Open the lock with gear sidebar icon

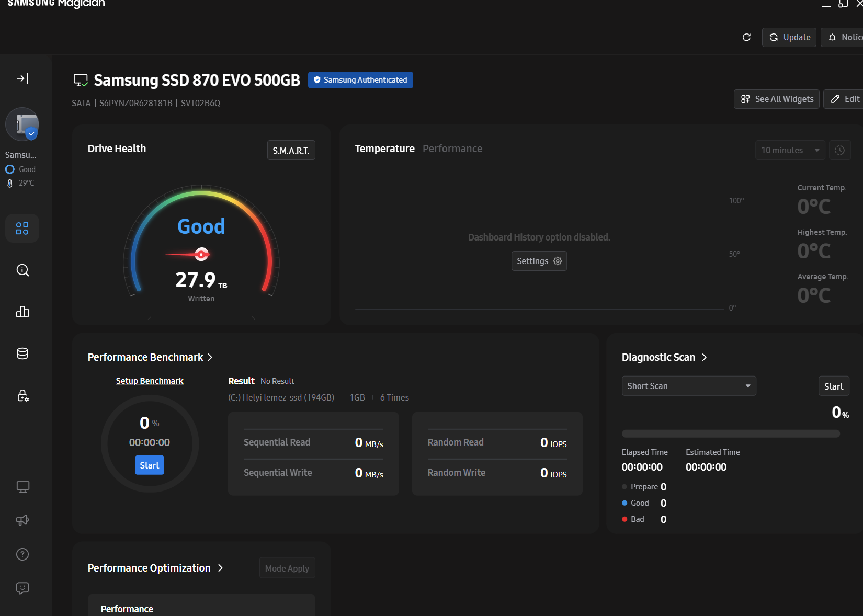[22, 395]
